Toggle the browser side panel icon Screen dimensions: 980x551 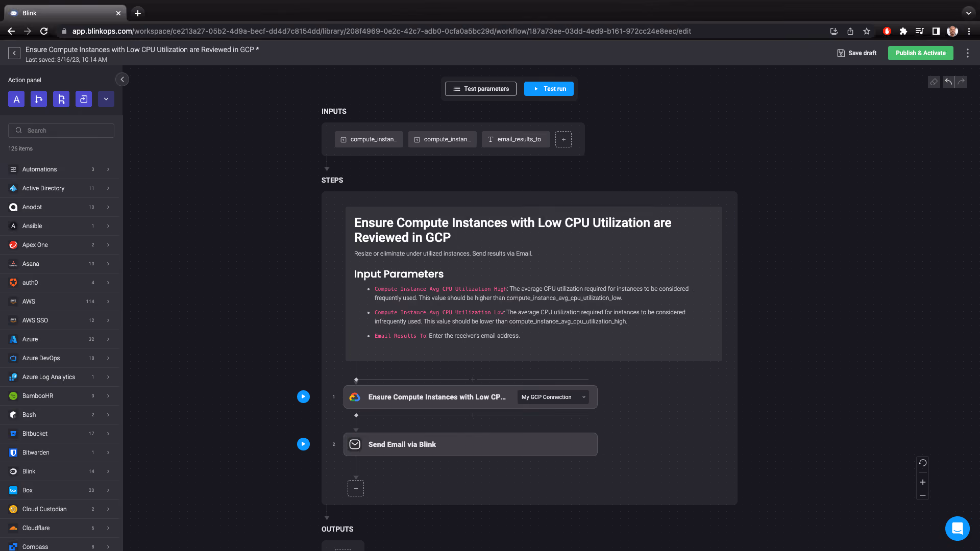(936, 31)
